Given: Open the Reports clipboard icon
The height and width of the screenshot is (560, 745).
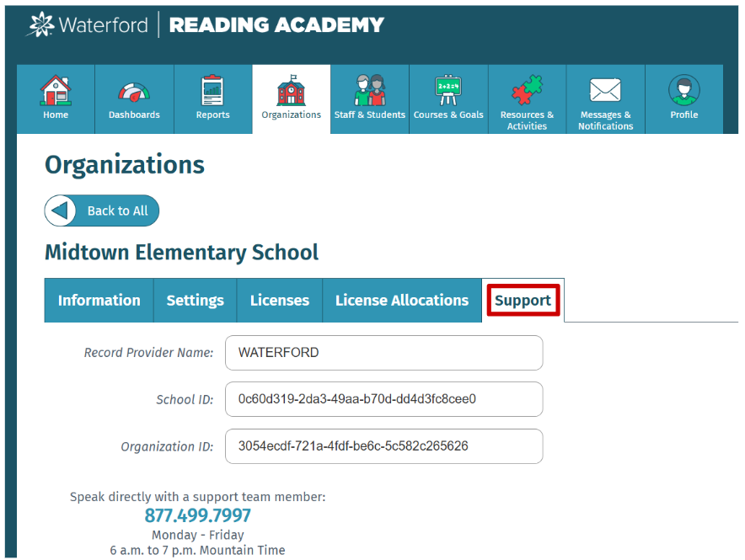Looking at the screenshot, I should pos(212,90).
